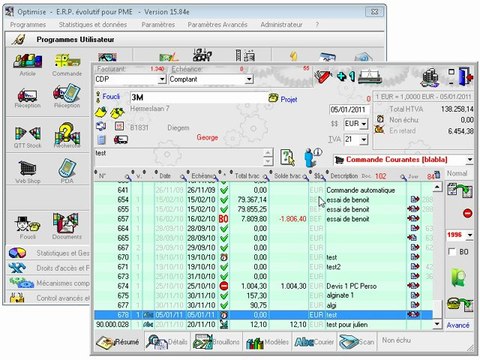Click the supplier name field containing 3M
The height and width of the screenshot is (360, 480).
pos(199,97)
